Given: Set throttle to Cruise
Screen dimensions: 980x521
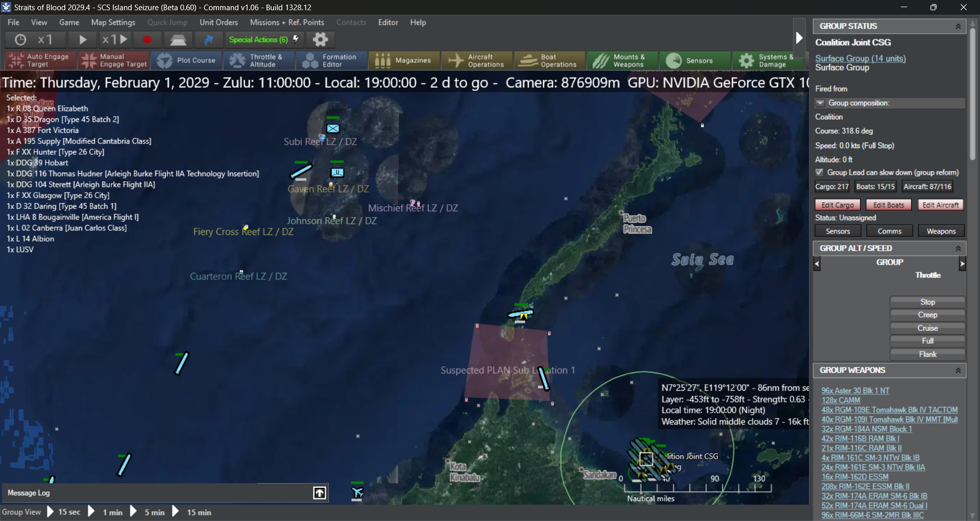Looking at the screenshot, I should coord(927,328).
